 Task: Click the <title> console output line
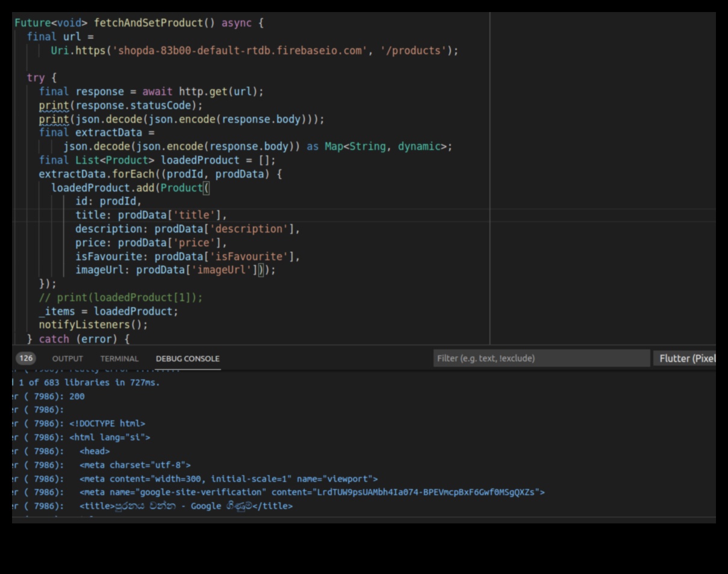pos(185,506)
